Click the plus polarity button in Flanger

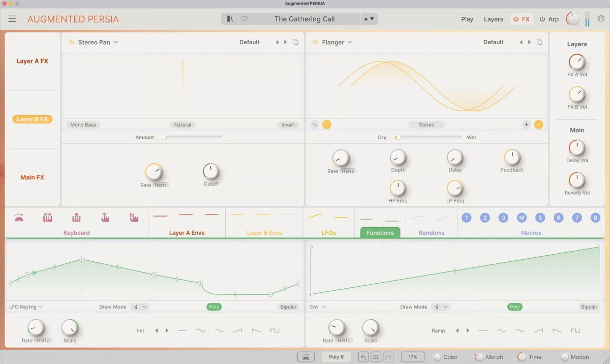pos(526,125)
